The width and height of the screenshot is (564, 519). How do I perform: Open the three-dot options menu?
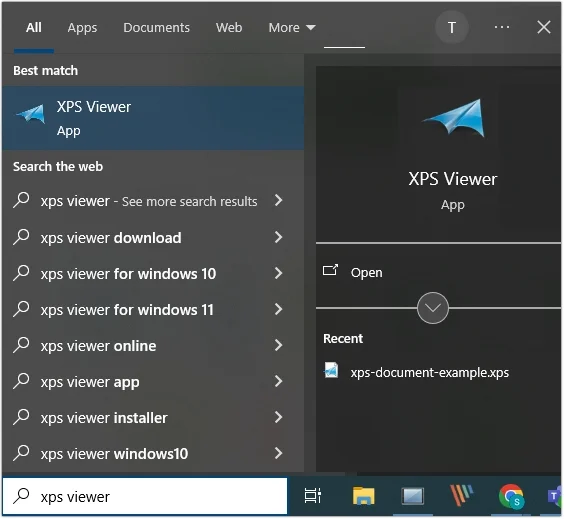pos(502,27)
